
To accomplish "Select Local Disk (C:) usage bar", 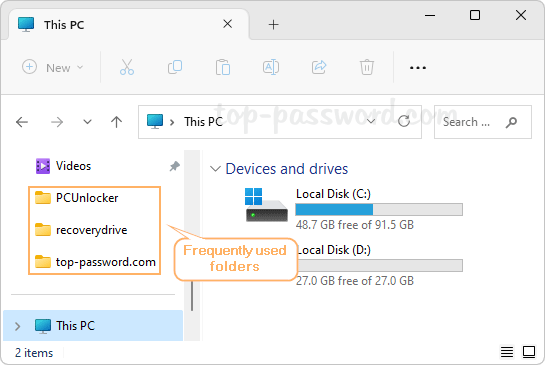I will (379, 210).
